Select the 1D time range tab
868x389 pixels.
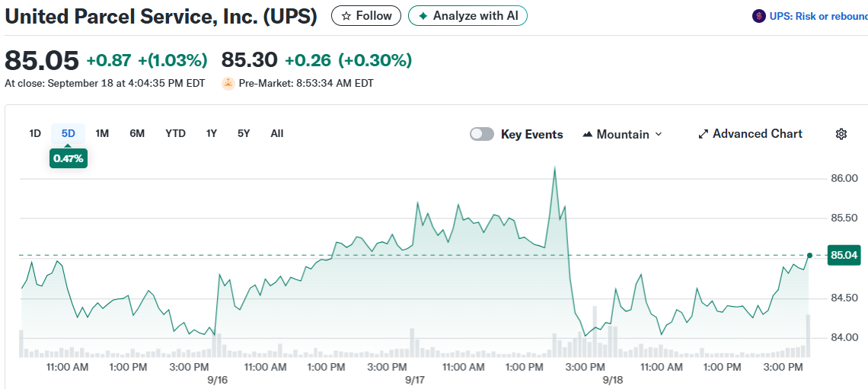(x=35, y=133)
